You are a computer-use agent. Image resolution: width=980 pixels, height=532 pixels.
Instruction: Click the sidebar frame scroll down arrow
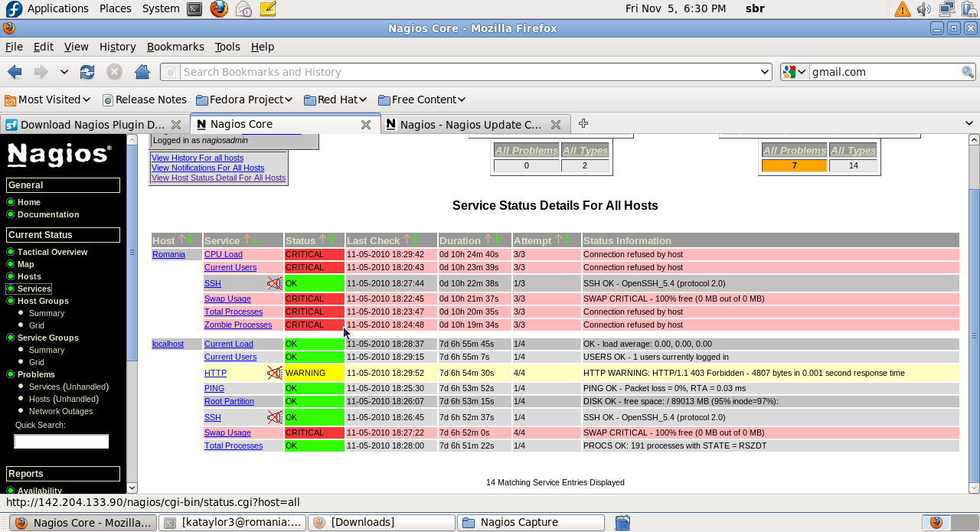(x=132, y=488)
